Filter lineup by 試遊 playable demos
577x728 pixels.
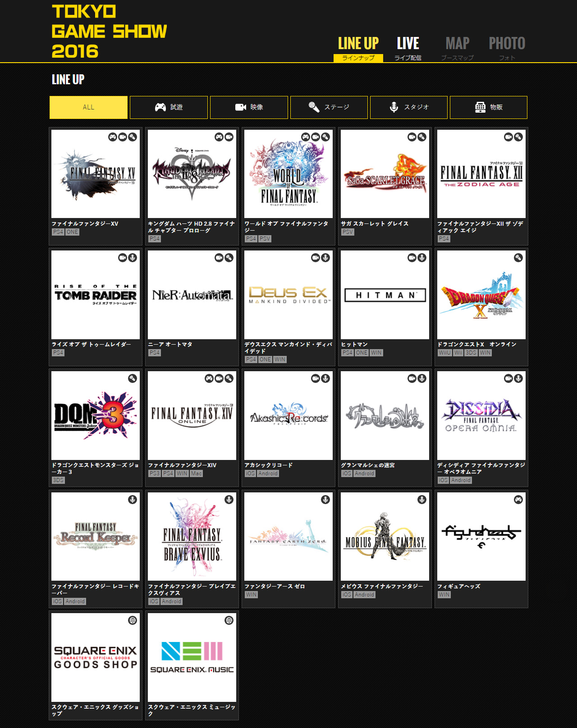click(x=169, y=107)
